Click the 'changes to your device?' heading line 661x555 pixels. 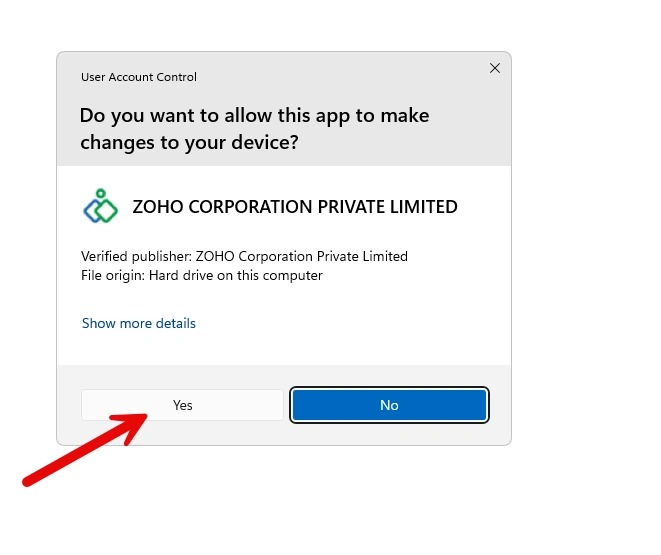point(189,142)
